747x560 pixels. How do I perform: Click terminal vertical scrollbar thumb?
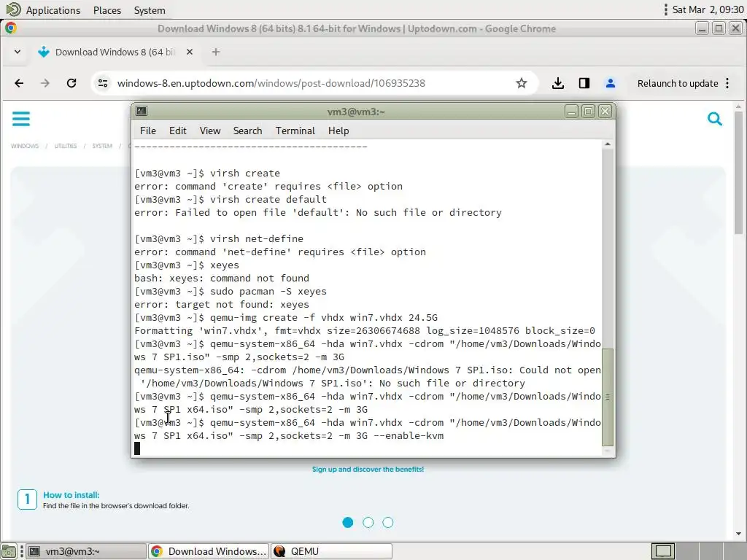pos(608,397)
